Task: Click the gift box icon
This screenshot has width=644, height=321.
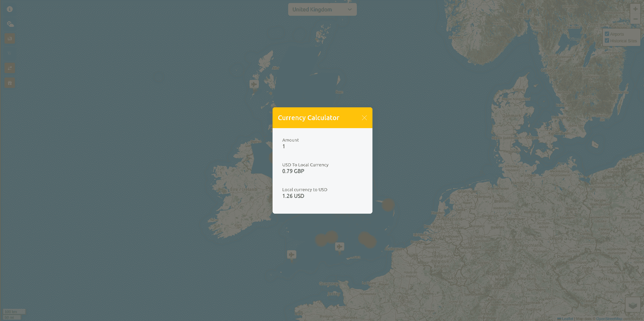Action: (10, 83)
